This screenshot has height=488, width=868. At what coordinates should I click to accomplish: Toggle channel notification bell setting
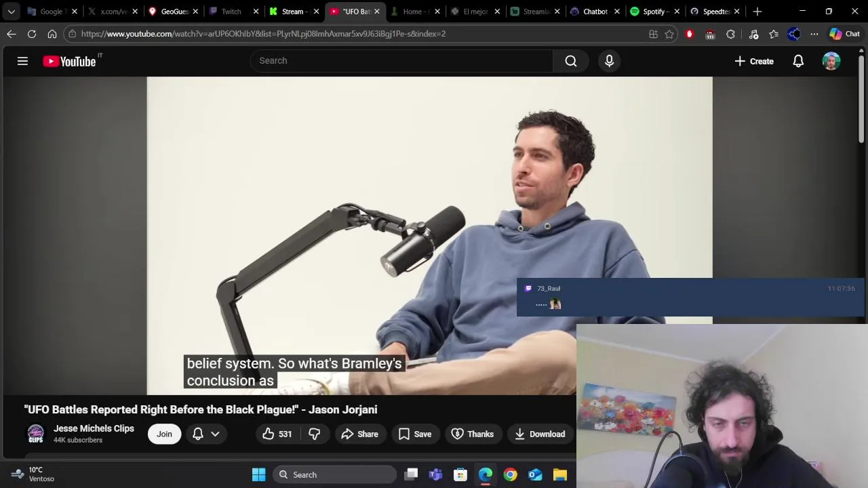pos(198,434)
